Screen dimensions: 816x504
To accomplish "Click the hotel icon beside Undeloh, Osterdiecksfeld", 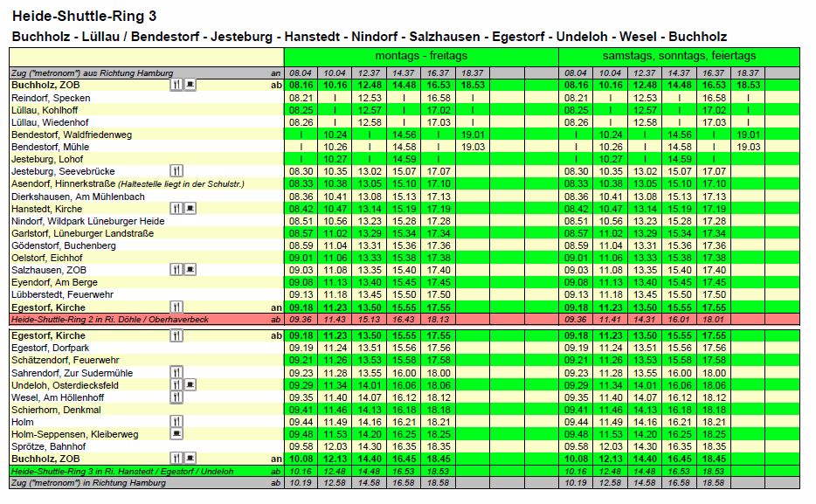I will pyautogui.click(x=190, y=385).
